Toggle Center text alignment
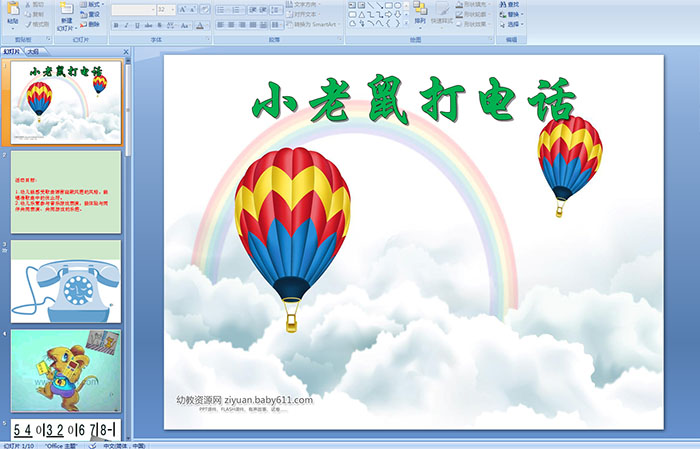 click(231, 25)
